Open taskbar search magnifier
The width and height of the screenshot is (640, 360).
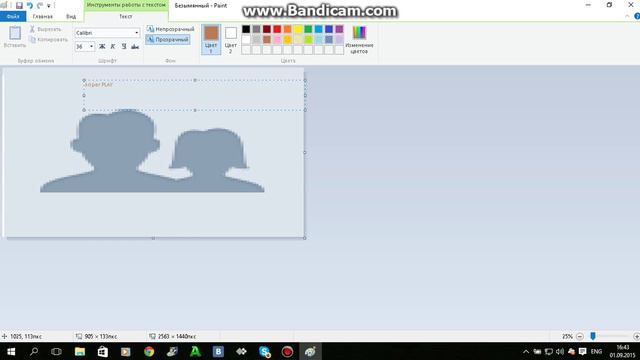tap(34, 351)
